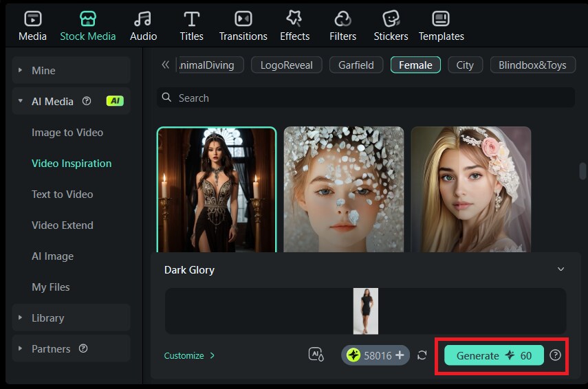Select the City category tag

coord(465,65)
